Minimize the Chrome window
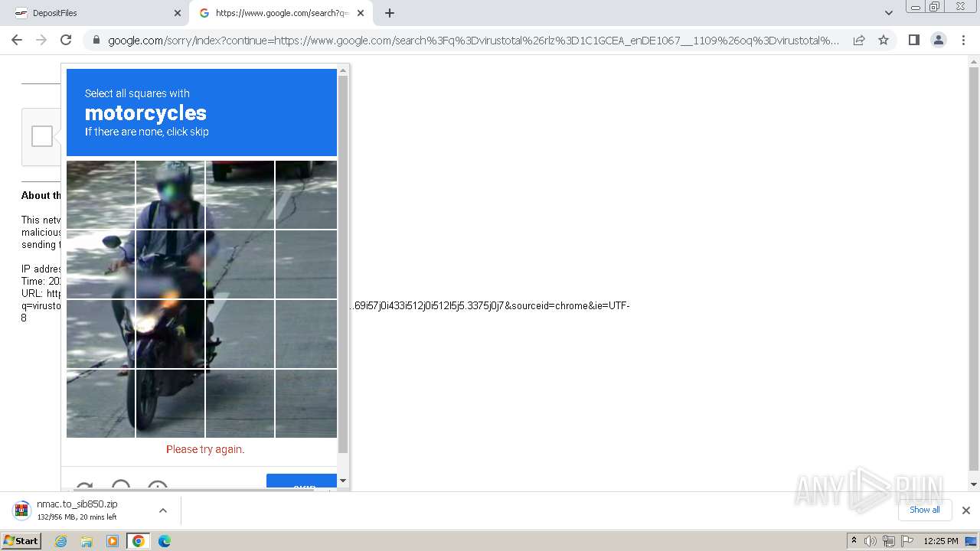This screenshot has width=980, height=551. 915,7
